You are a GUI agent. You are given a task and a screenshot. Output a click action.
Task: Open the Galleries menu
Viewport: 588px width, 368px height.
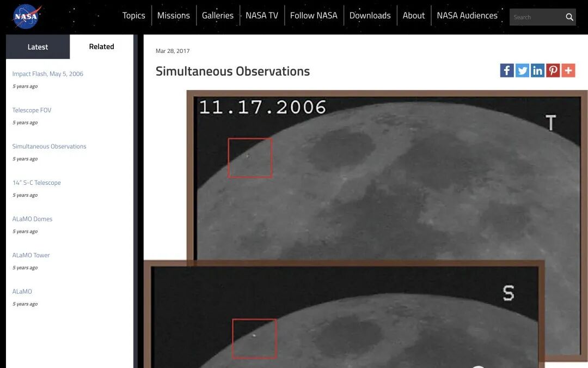pyautogui.click(x=217, y=15)
